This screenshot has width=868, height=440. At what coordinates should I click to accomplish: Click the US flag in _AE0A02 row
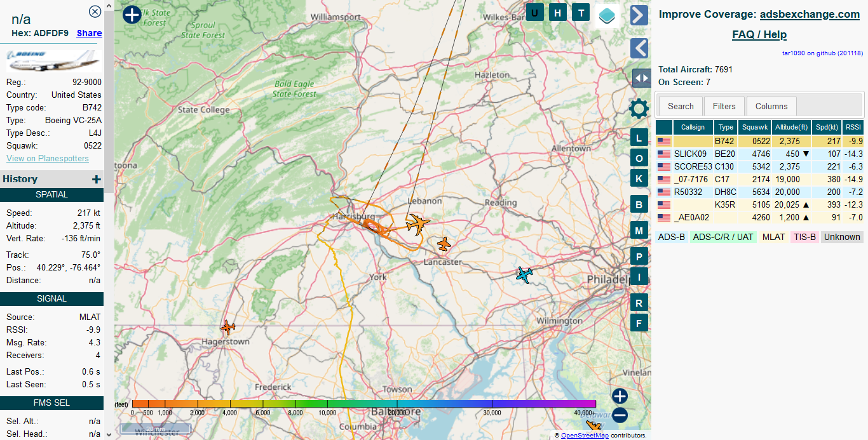tap(664, 217)
